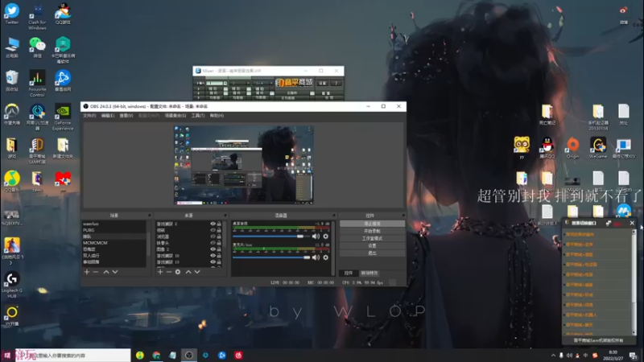Toggle visibility of 游戏捕获 10 source

point(213,255)
